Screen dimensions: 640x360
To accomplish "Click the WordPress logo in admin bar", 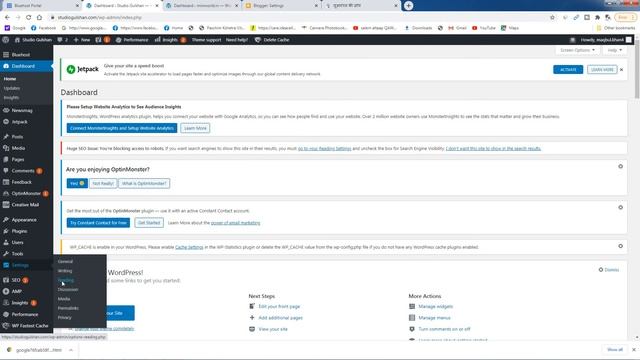I will point(6,40).
